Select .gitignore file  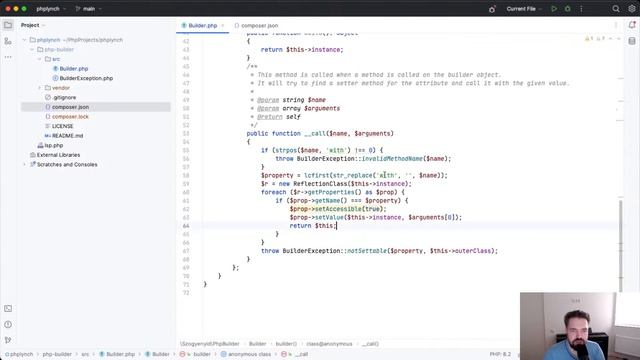[x=64, y=98]
